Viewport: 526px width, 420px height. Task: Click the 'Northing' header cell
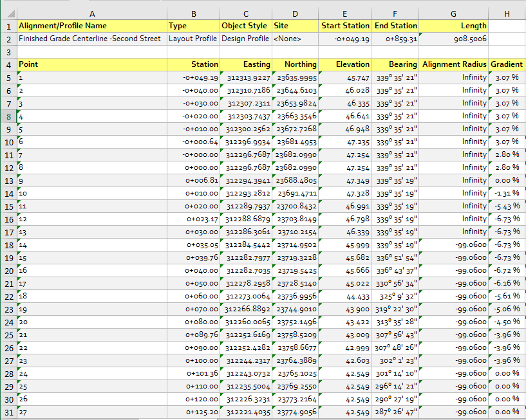click(x=295, y=65)
